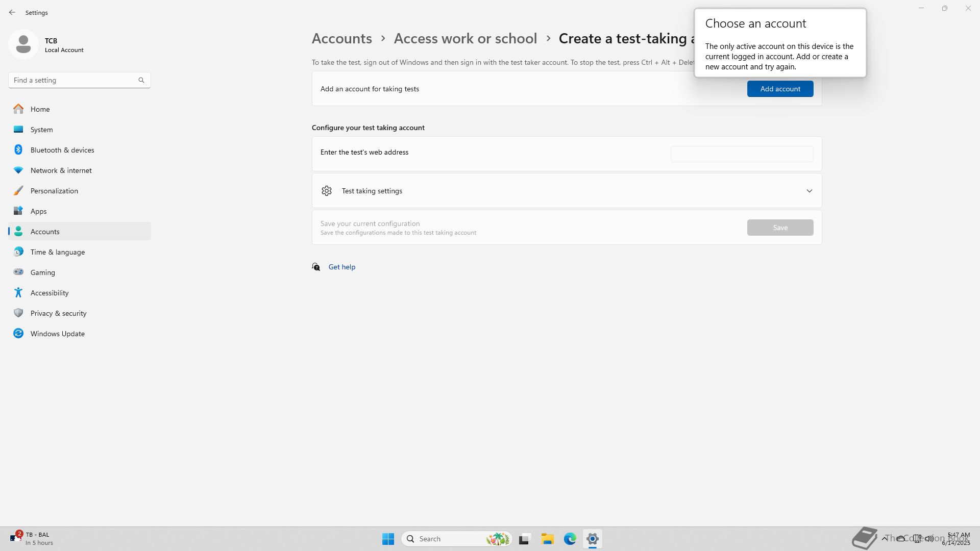Go to Access work or school breadcrumb
This screenshot has width=980, height=551.
click(x=465, y=38)
